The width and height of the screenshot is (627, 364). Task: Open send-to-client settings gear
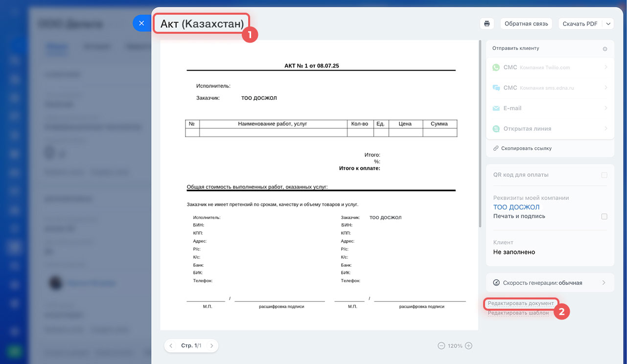tap(605, 49)
